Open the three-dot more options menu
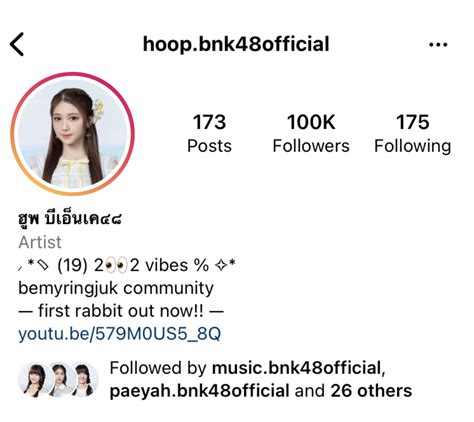Viewport: 474px width, 422px height. click(x=438, y=44)
